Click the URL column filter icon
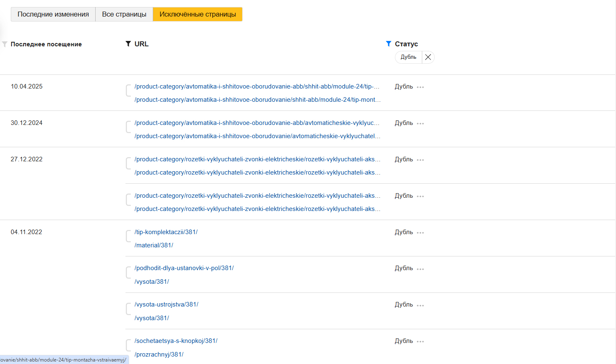Viewport: 616px width, 364px height. coord(128,44)
